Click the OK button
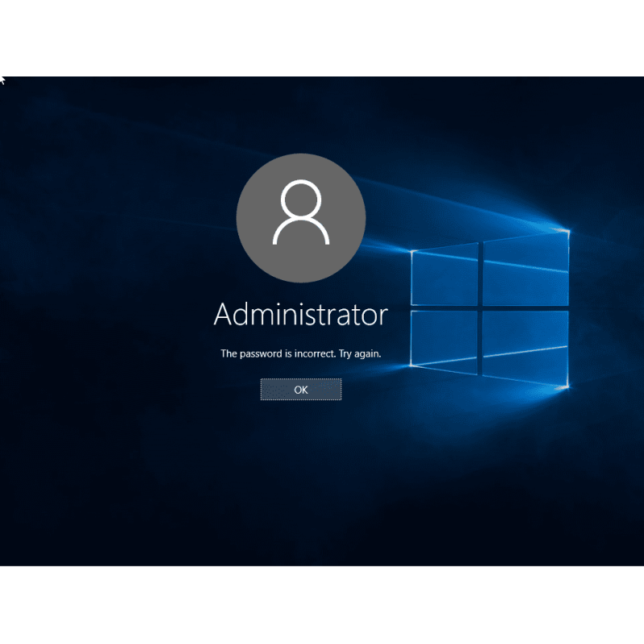The height and width of the screenshot is (644, 644). click(x=300, y=390)
